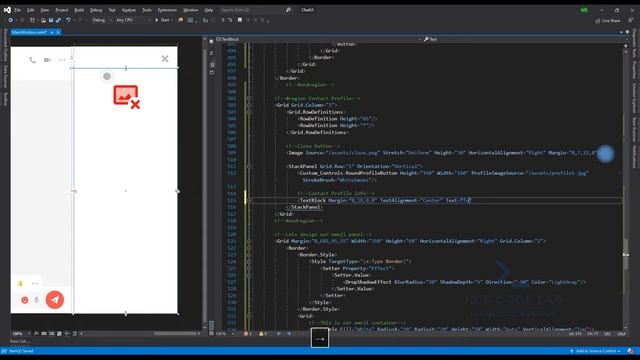
Task: Click the three-dot more icon beside video icon
Action: (x=62, y=60)
